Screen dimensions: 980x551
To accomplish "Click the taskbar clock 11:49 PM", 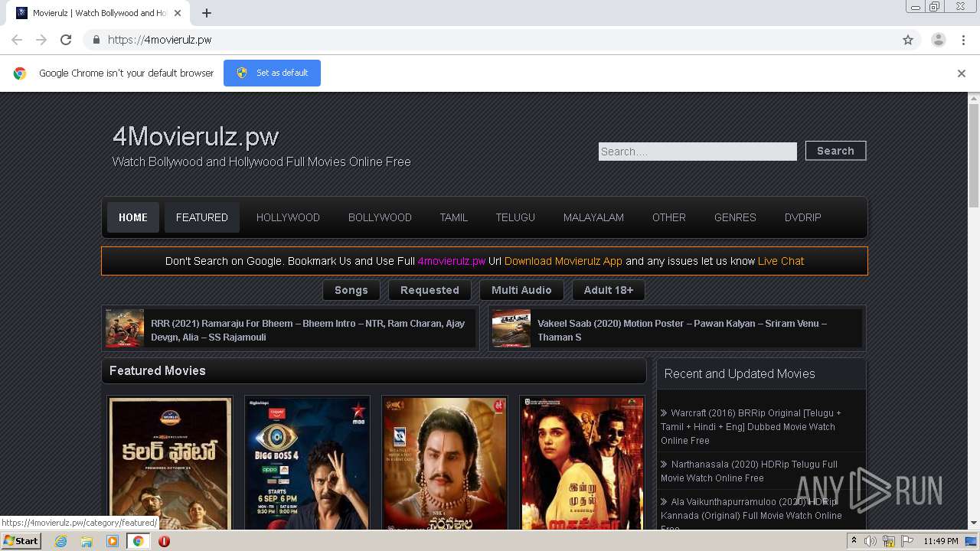I will pos(940,541).
